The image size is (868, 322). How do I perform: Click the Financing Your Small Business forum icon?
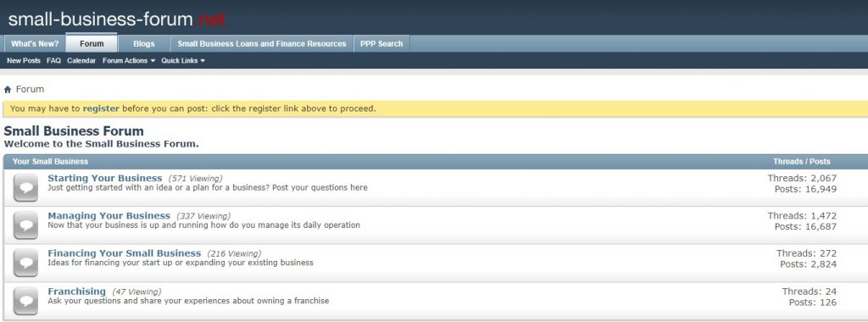pyautogui.click(x=26, y=263)
